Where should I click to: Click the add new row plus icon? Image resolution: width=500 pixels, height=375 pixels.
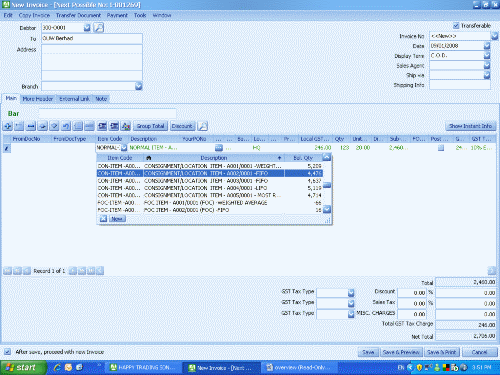[8, 126]
